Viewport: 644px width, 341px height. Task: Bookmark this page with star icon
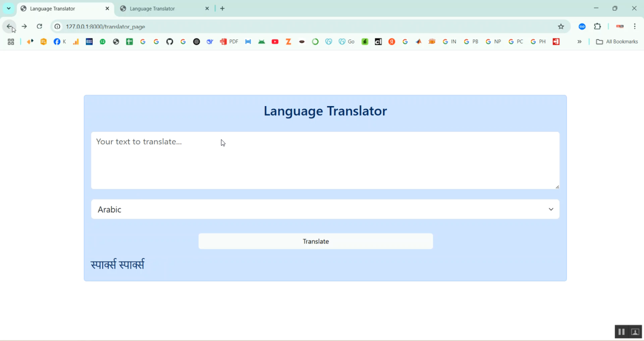pos(561,26)
